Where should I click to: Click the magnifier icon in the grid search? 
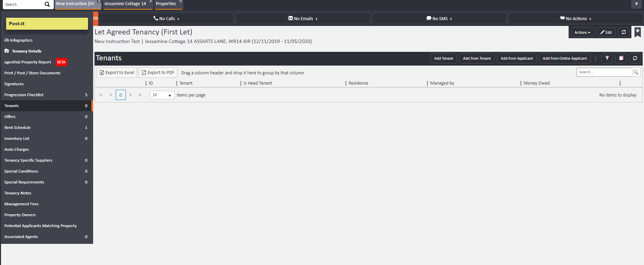click(636, 72)
